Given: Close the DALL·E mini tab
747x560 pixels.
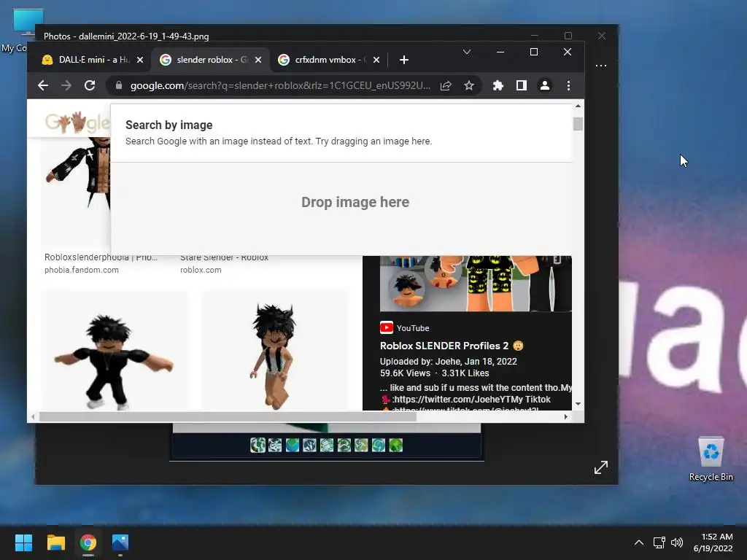Looking at the screenshot, I should tap(140, 60).
